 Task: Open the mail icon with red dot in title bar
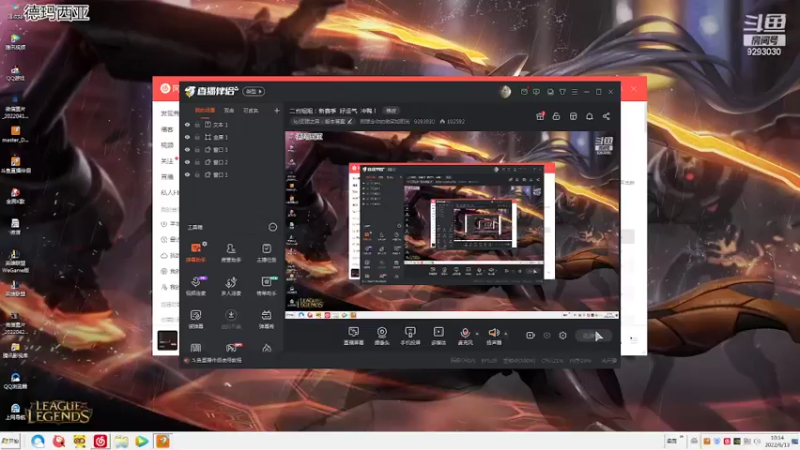click(524, 92)
